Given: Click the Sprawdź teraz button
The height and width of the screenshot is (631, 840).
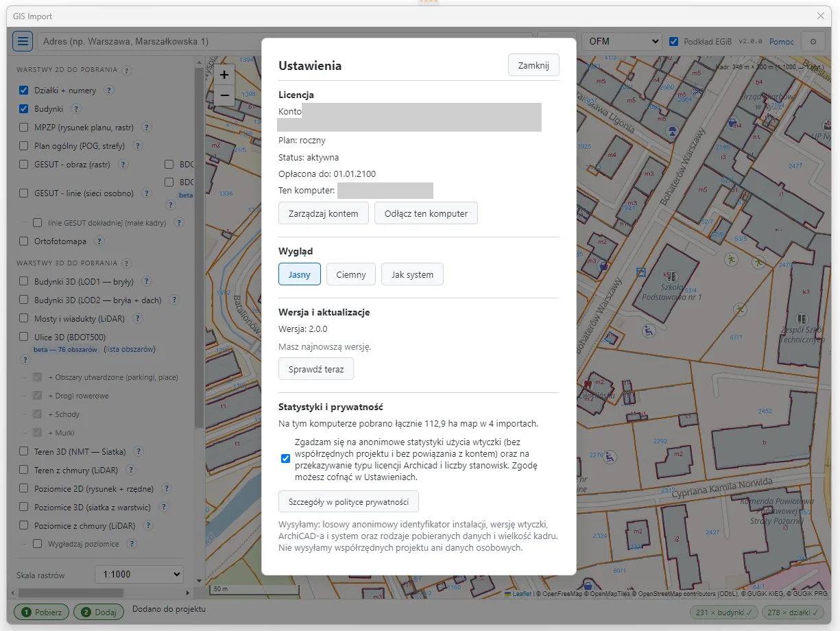Looking at the screenshot, I should tap(316, 368).
